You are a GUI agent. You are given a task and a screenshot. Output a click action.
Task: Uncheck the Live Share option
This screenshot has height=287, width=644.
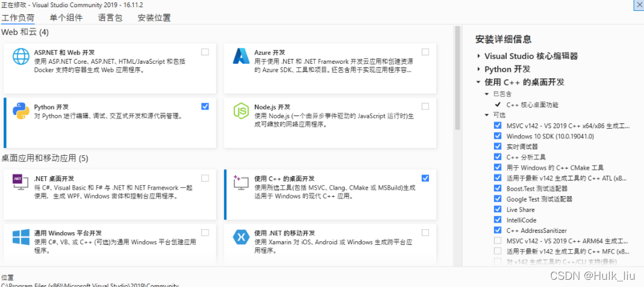[498, 209]
